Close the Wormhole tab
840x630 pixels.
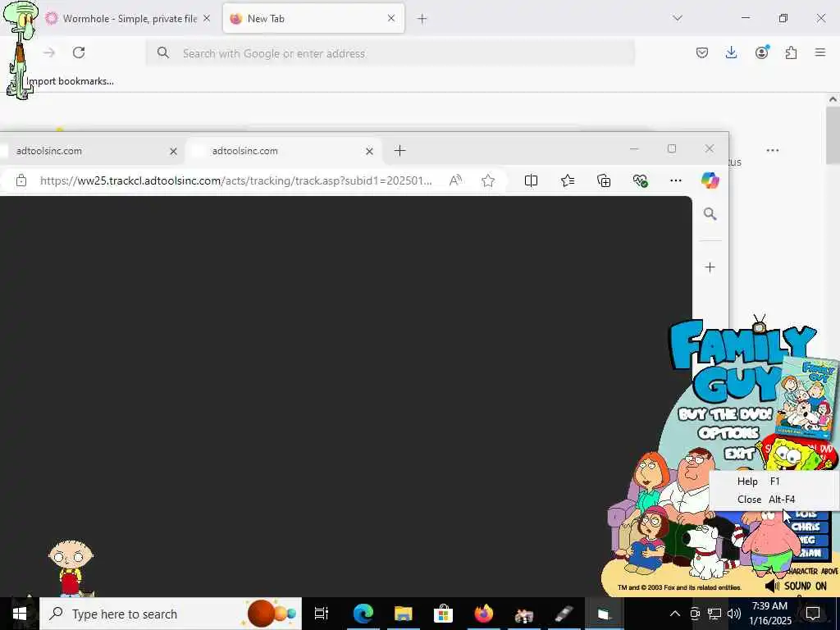207,18
